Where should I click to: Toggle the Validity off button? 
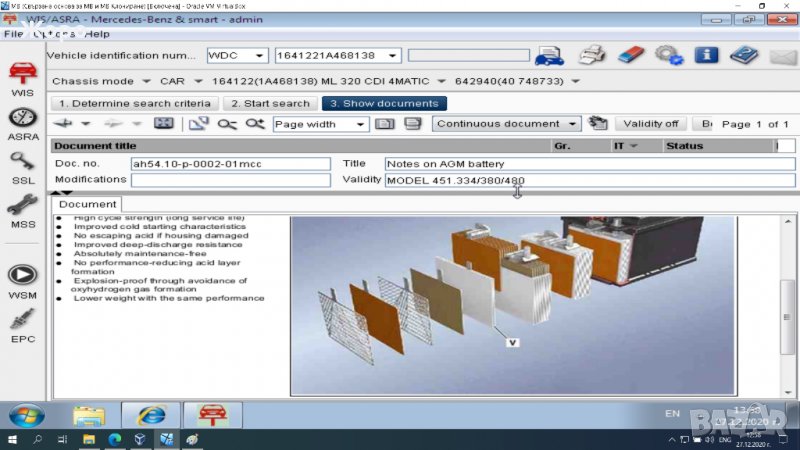pos(650,124)
